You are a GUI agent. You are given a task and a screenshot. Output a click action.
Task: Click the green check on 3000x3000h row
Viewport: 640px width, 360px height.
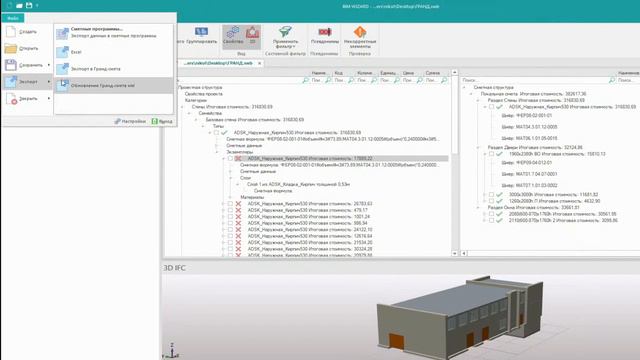(500, 195)
